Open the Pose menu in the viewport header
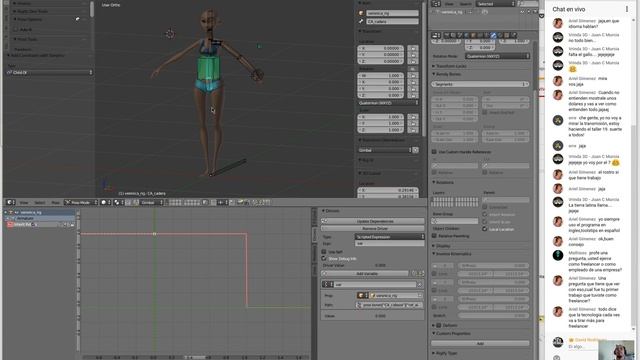Screen dimensions: 640x360 [55, 202]
